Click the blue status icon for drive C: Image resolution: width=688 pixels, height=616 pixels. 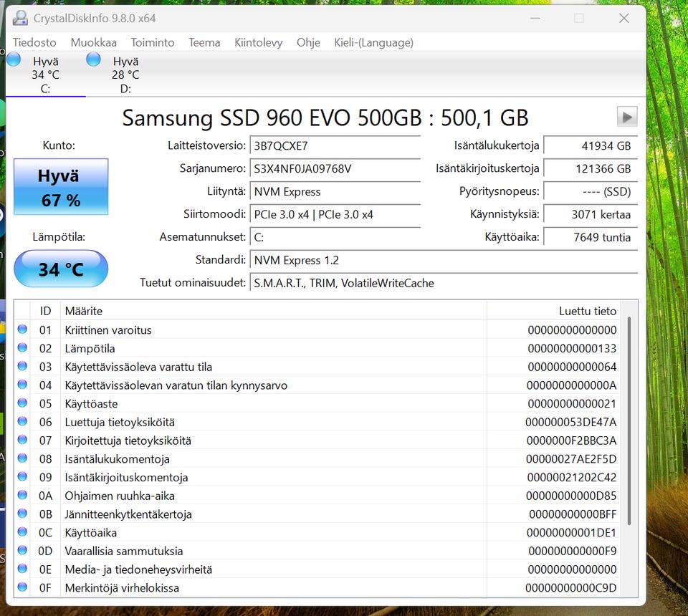(14, 59)
